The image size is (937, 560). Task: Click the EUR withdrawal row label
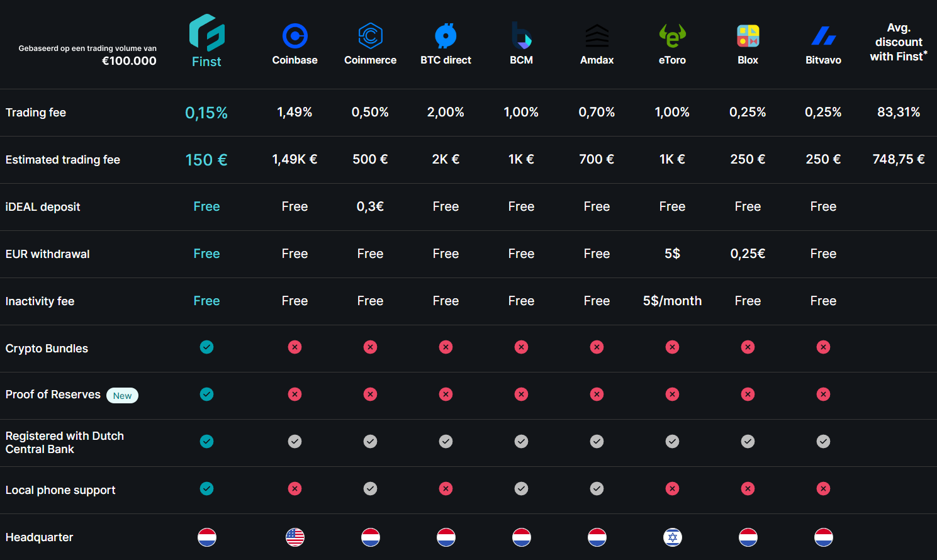click(x=48, y=254)
